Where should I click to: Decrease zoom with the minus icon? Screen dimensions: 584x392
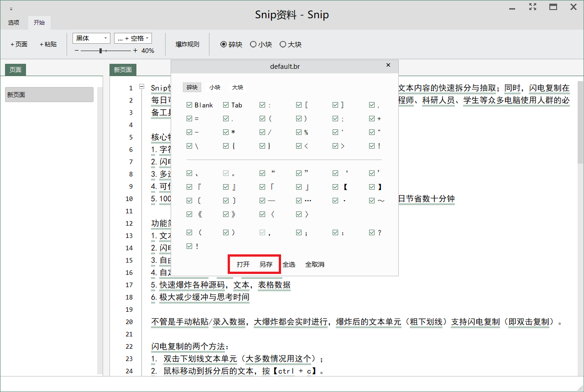click(x=77, y=51)
